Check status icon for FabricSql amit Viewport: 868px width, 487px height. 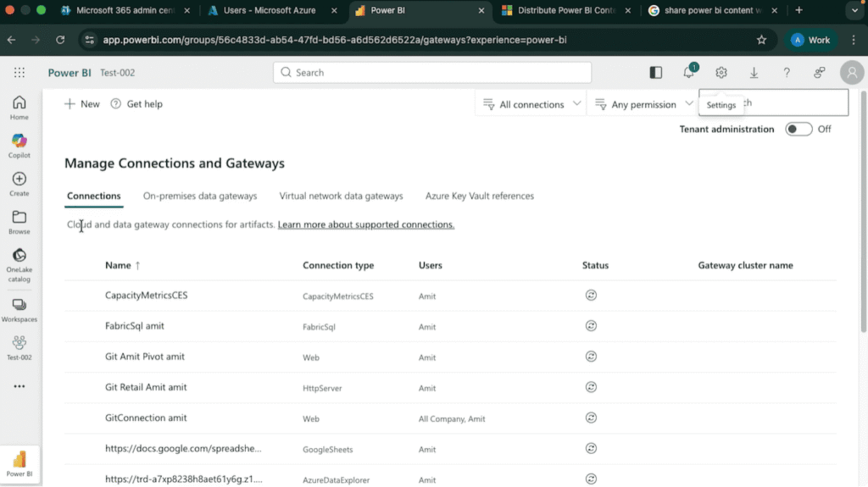pyautogui.click(x=591, y=326)
